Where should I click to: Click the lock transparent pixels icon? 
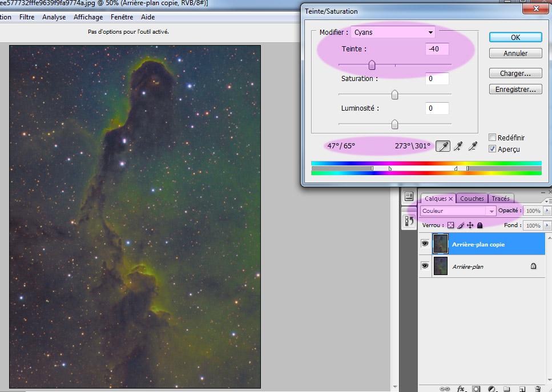pyautogui.click(x=451, y=225)
